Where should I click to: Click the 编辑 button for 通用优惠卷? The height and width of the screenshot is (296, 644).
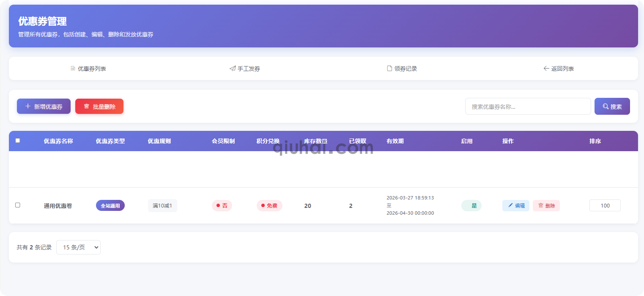515,205
